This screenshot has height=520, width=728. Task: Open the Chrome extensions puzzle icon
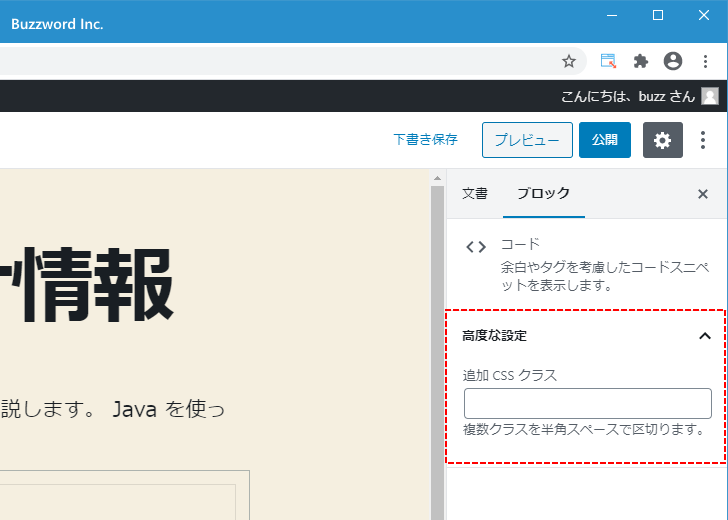point(641,61)
